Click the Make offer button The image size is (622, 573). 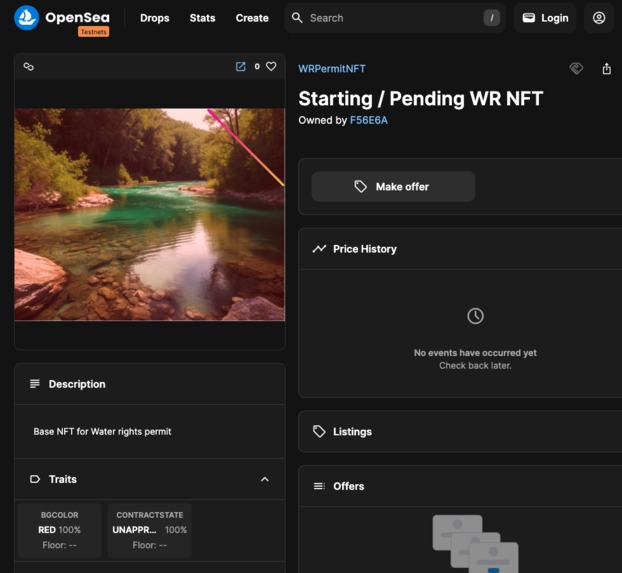pos(393,187)
